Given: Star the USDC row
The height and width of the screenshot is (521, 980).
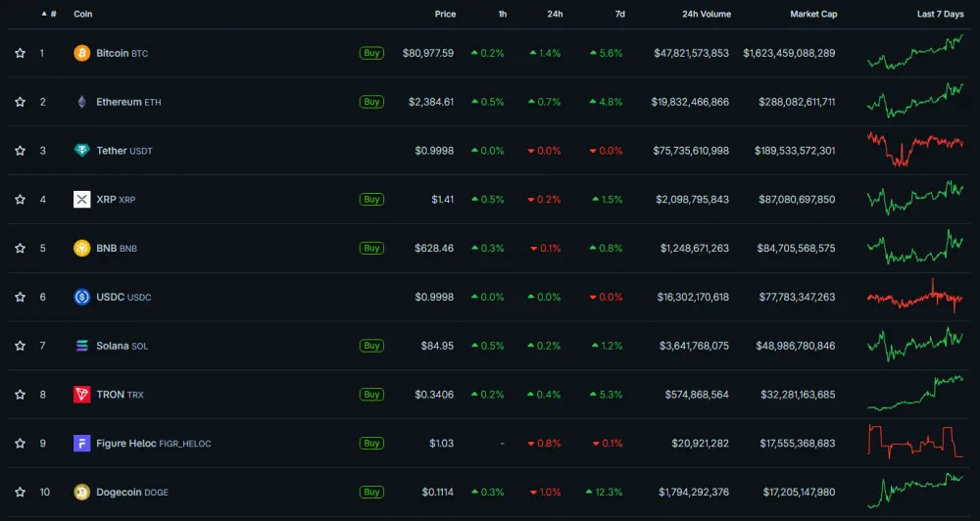Looking at the screenshot, I should 20,297.
